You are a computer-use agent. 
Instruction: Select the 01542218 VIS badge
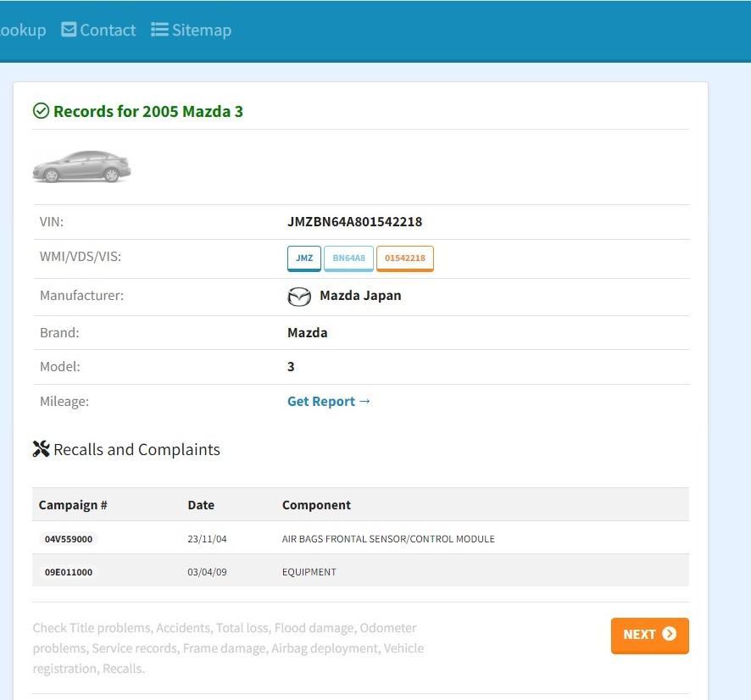pyautogui.click(x=404, y=258)
